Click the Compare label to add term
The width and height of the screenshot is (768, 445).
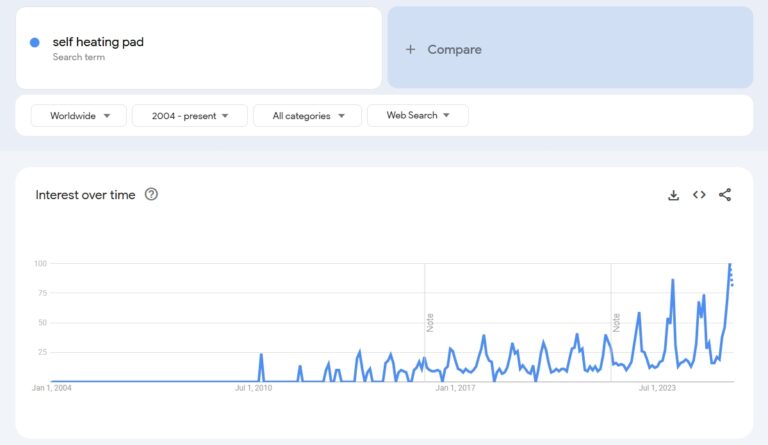(x=454, y=49)
